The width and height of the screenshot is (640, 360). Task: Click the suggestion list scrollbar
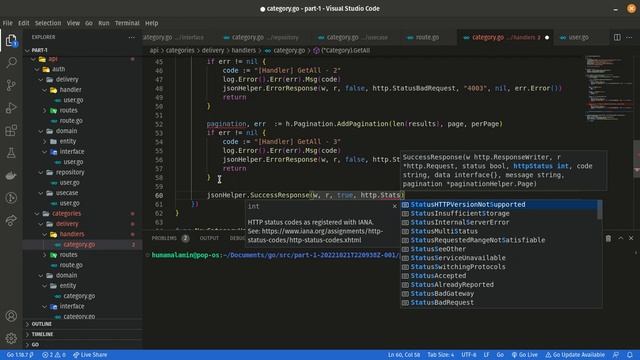[600, 210]
